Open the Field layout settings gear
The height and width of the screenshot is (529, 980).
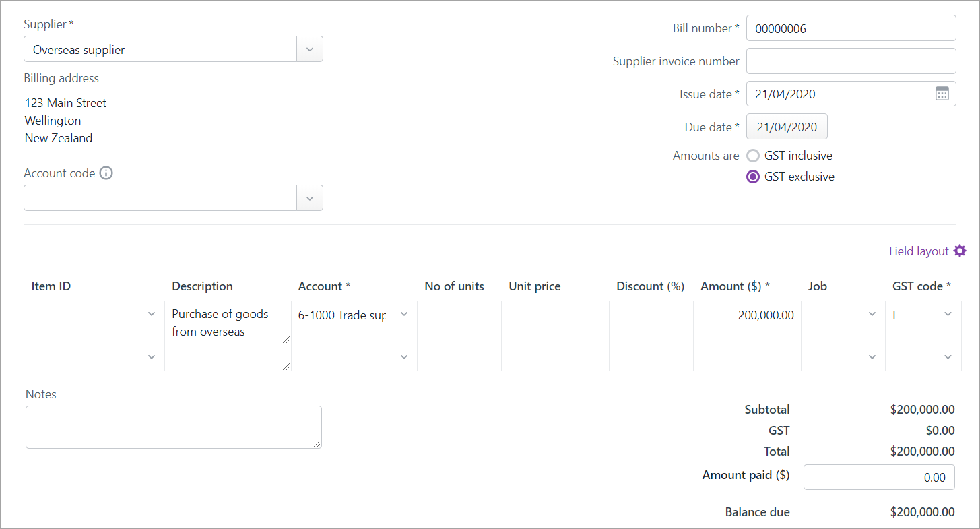click(x=960, y=250)
